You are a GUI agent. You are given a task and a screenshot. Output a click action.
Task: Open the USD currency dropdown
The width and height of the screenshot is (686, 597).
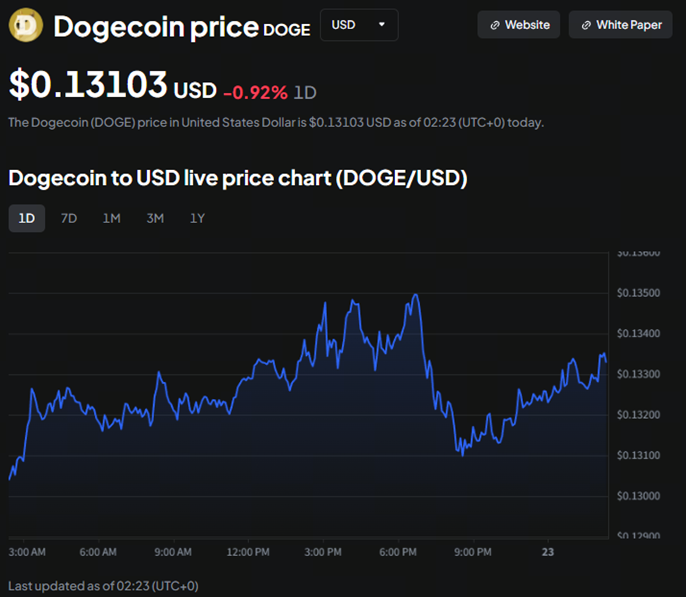pos(358,25)
